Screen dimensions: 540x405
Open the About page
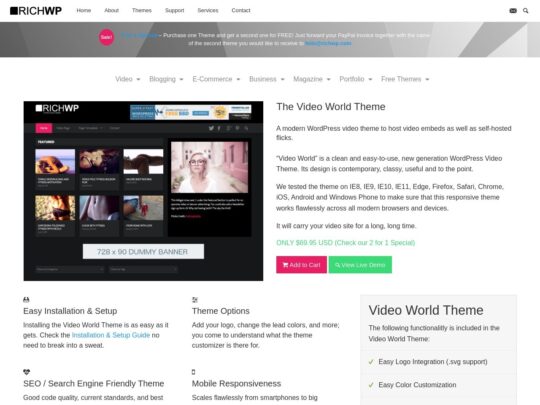coord(112,11)
